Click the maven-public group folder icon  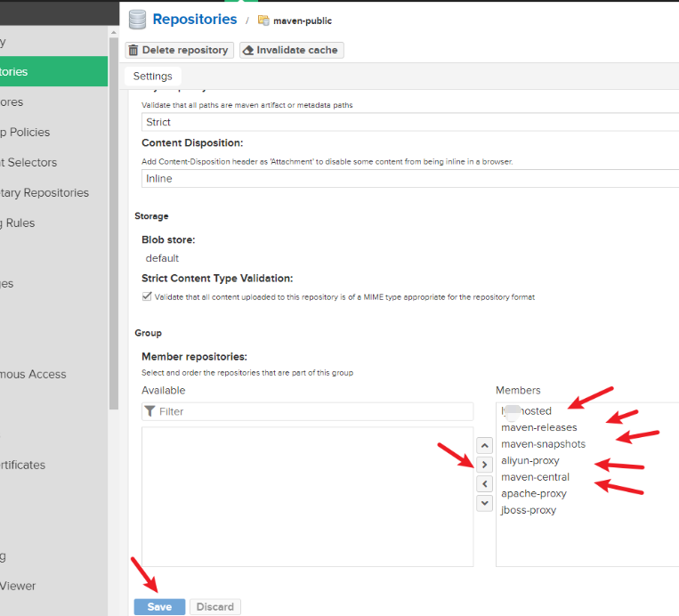pos(263,20)
